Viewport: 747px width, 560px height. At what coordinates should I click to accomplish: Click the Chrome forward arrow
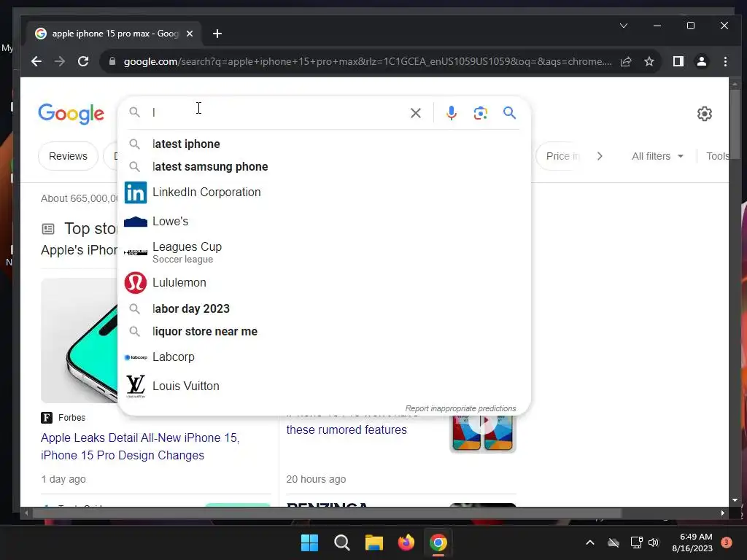click(60, 61)
